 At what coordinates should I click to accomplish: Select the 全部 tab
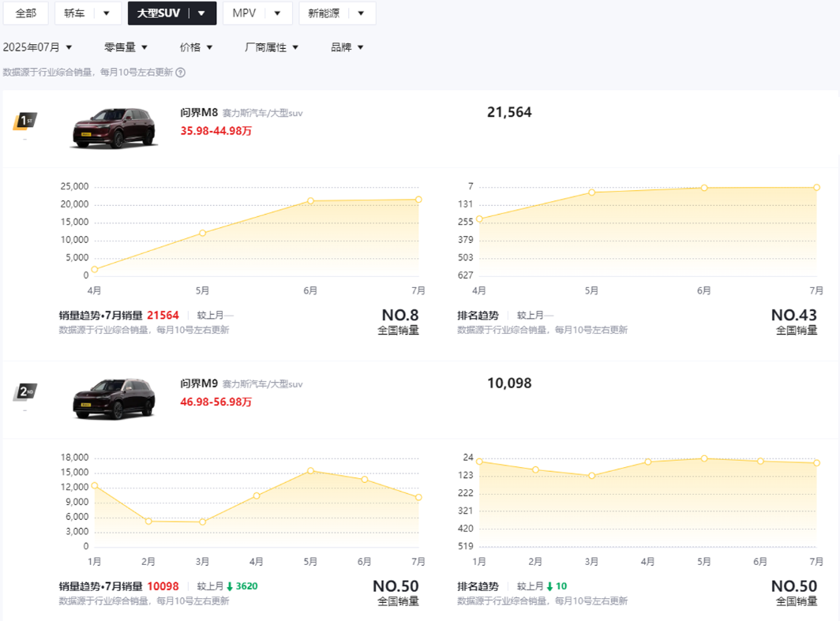tap(26, 13)
